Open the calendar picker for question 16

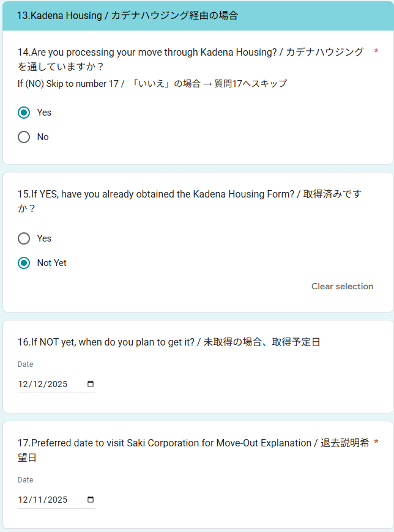pyautogui.click(x=91, y=384)
